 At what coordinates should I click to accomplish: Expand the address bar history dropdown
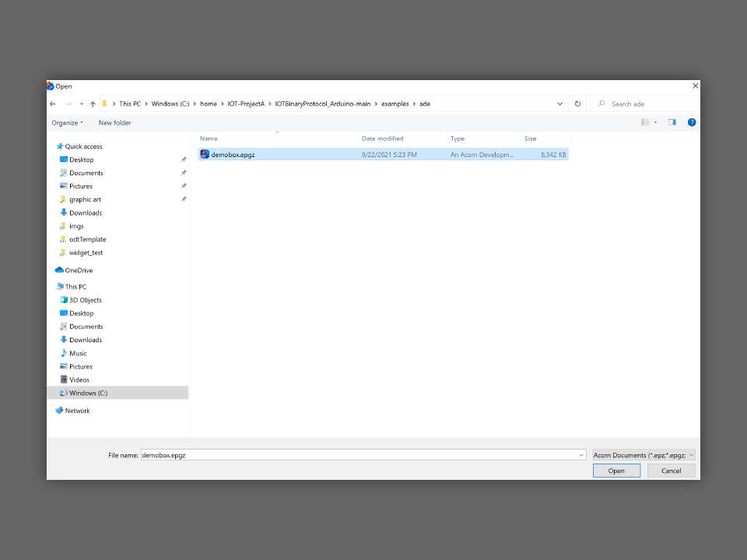point(560,103)
